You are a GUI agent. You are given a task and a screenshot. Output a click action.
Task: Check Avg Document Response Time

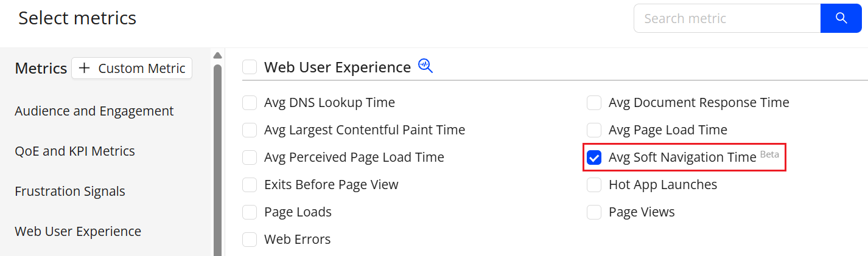pos(594,103)
